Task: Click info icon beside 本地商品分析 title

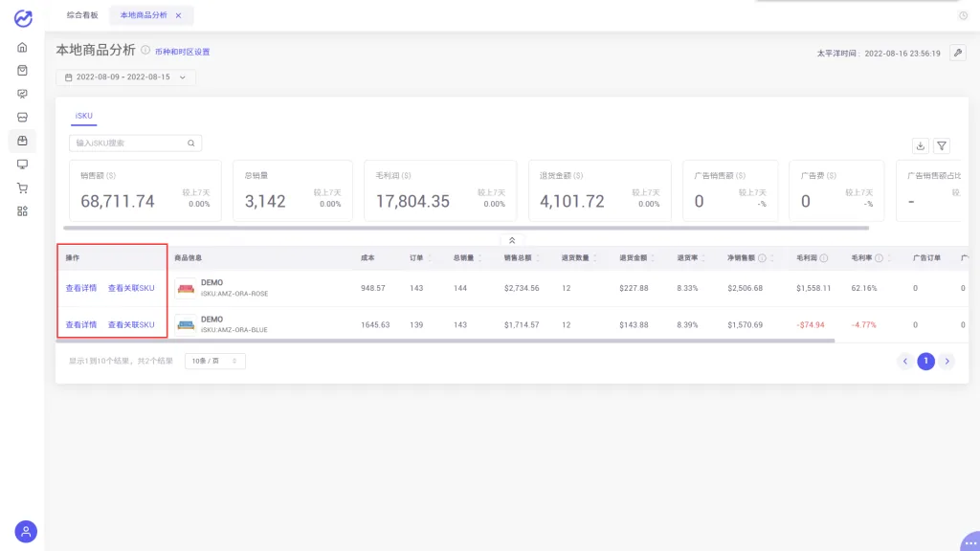Action: coord(145,50)
